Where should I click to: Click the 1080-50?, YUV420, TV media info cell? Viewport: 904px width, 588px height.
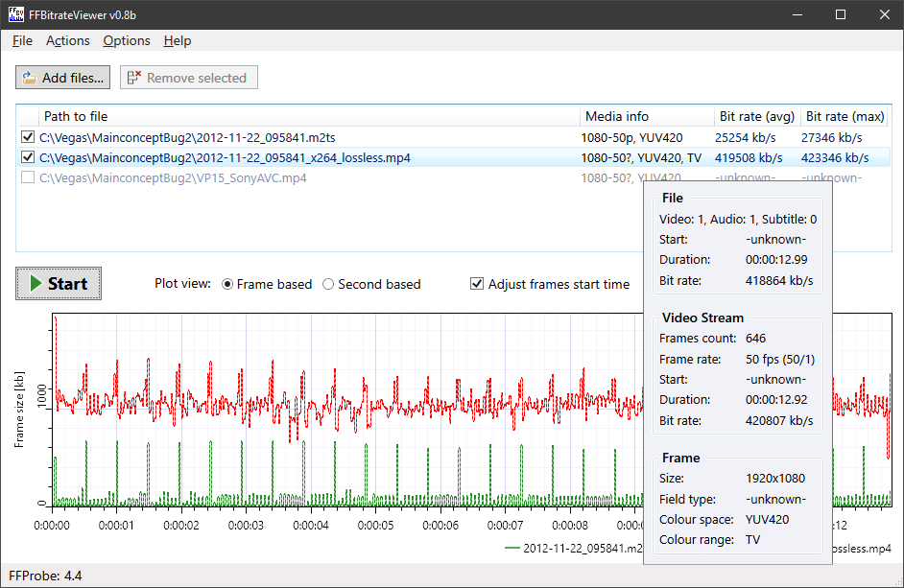(x=641, y=158)
